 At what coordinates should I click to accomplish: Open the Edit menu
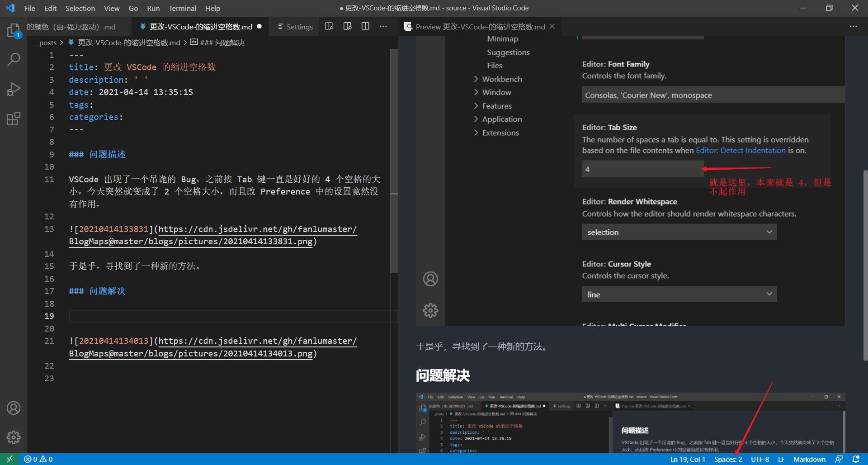click(50, 8)
